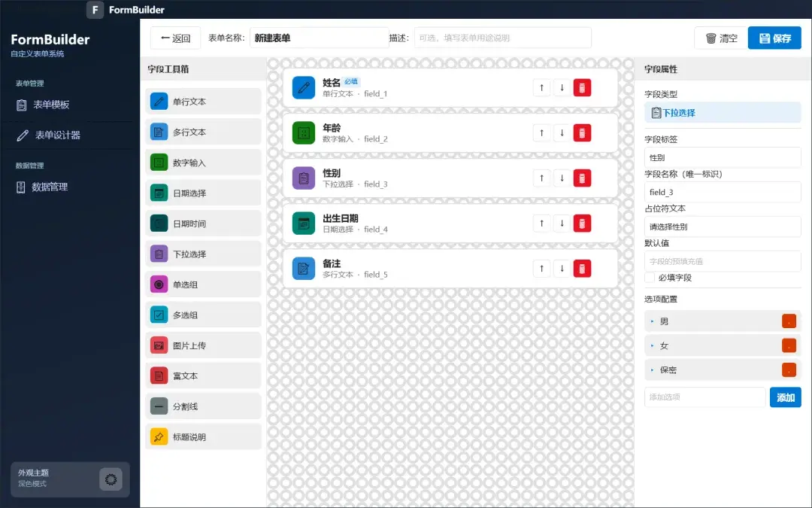This screenshot has height=508, width=812.
Task: Select the 出生日期 field card icon
Action: pyautogui.click(x=304, y=223)
